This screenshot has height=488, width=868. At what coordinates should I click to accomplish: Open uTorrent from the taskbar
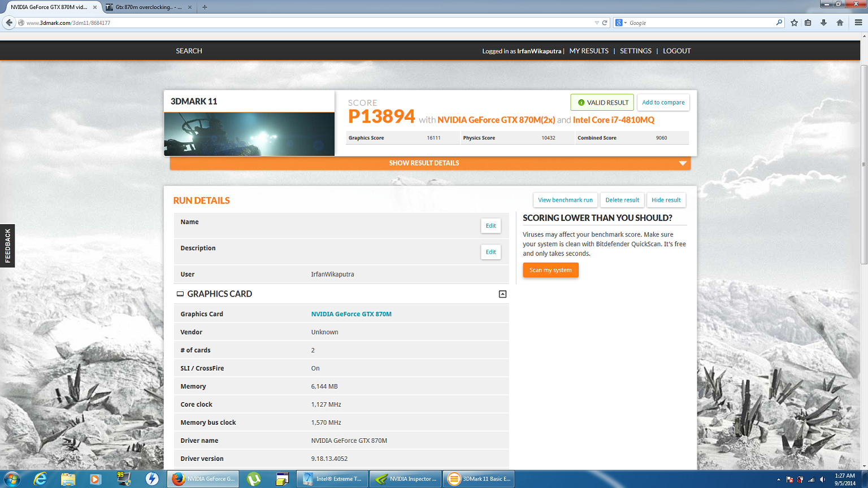pos(254,479)
